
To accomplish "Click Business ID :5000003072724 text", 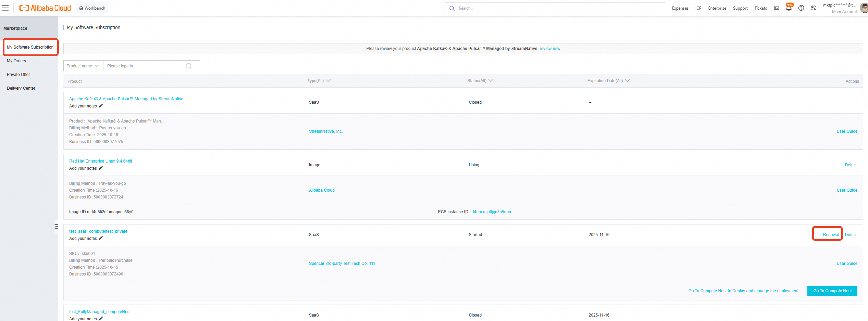I will tap(96, 197).
